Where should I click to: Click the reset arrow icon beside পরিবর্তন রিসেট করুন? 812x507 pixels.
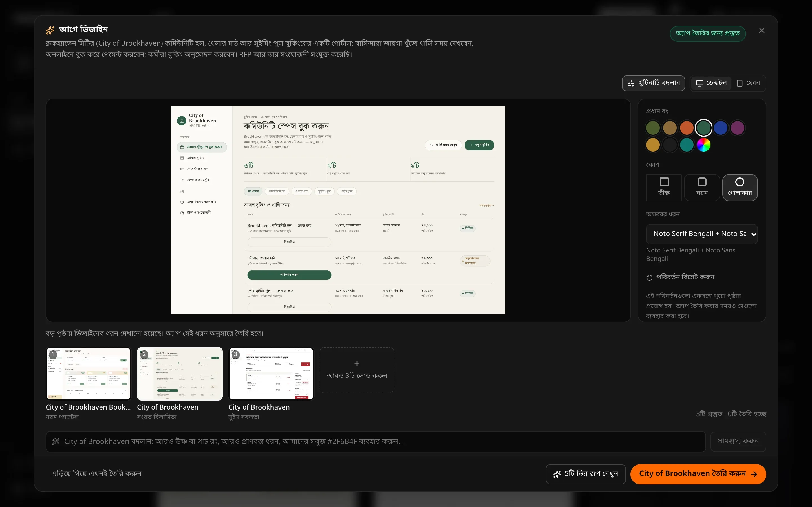click(649, 277)
